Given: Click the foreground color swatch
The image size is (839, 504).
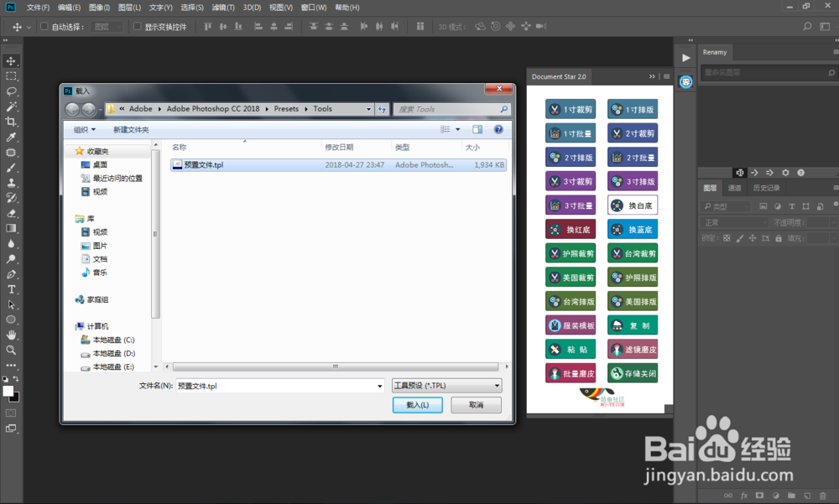Looking at the screenshot, I should (x=8, y=391).
